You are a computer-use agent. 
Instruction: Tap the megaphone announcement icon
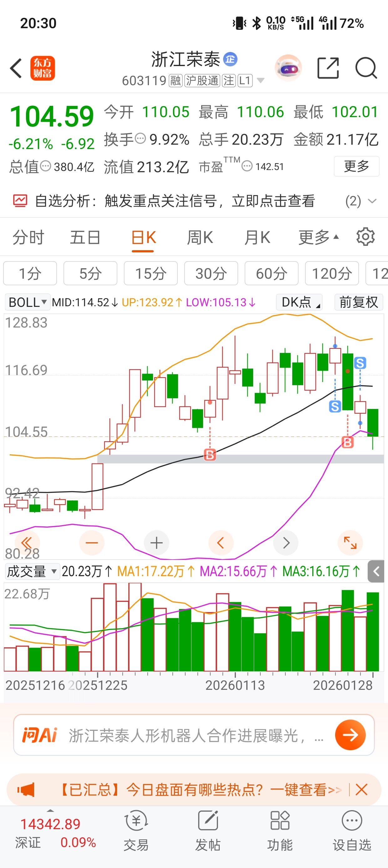click(x=26, y=789)
